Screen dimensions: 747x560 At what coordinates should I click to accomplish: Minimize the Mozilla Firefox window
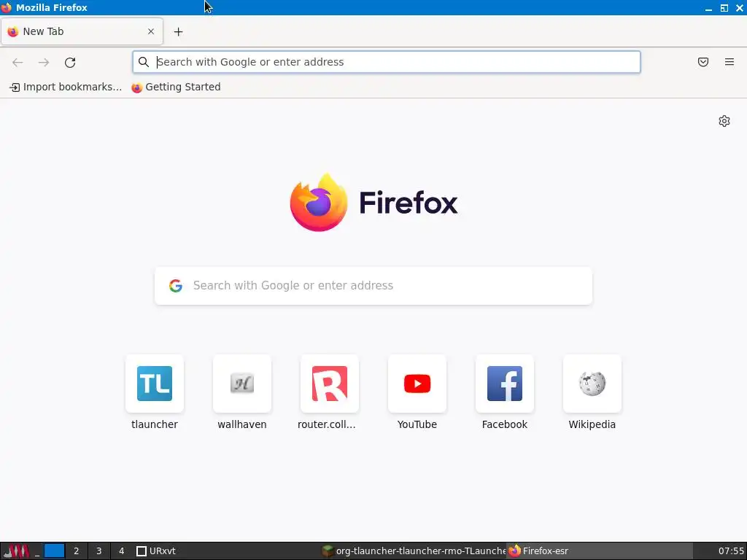[x=708, y=8]
